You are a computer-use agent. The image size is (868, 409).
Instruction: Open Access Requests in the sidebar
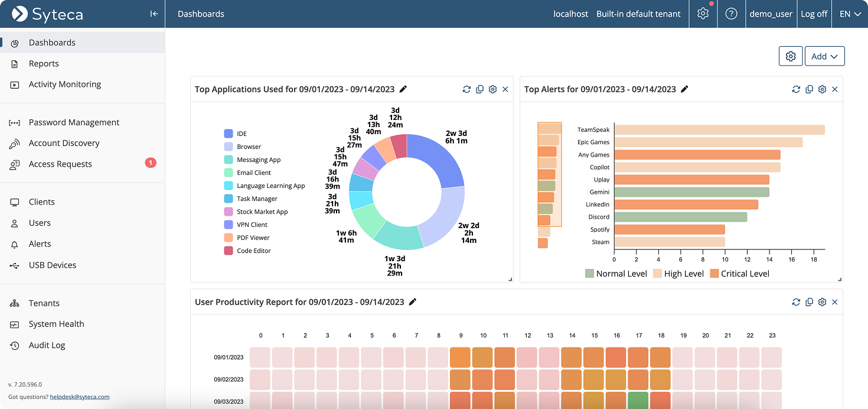pos(82,164)
